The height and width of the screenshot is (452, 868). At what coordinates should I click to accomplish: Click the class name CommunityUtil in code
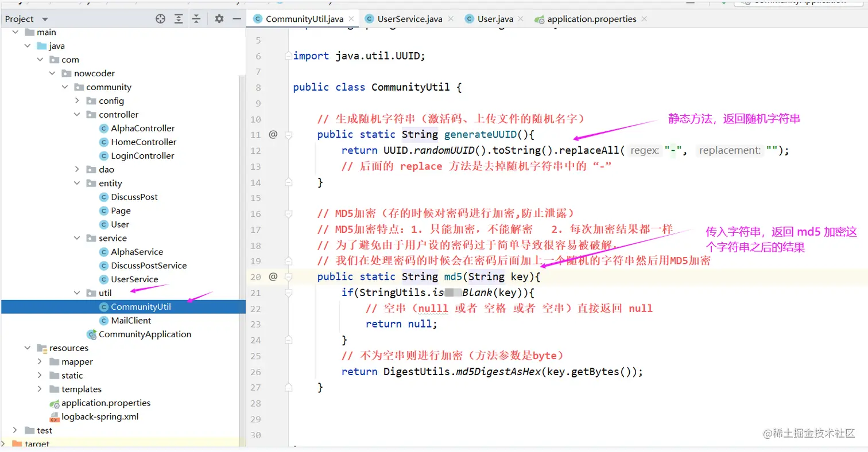(410, 87)
